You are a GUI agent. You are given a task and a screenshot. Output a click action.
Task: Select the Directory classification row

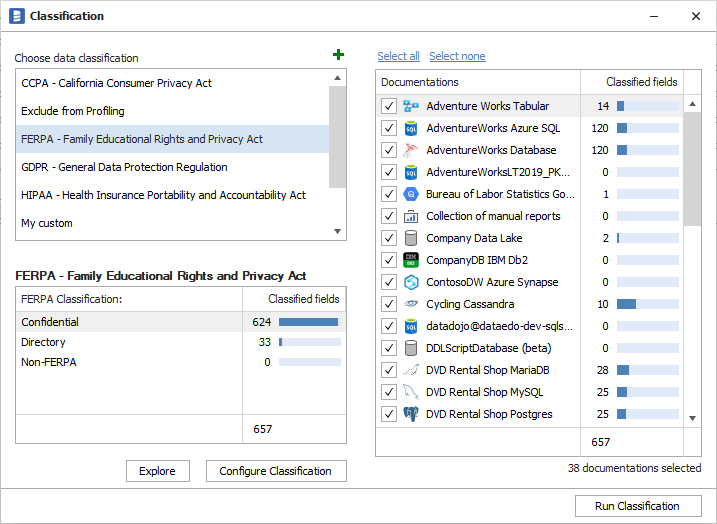[x=43, y=342]
